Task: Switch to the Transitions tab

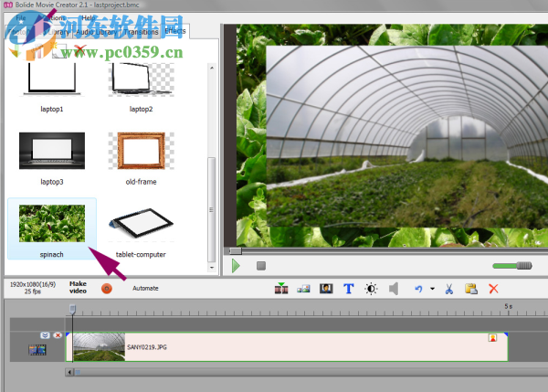Action: [141, 32]
